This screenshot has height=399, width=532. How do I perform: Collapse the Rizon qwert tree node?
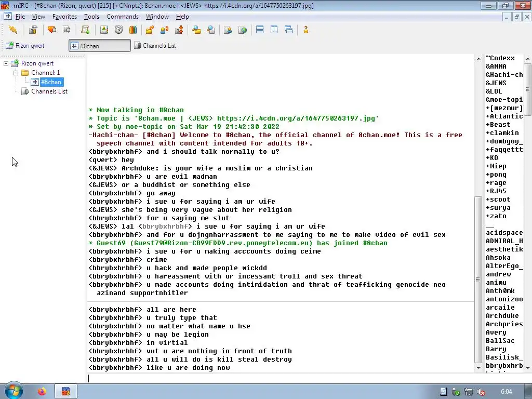pos(6,63)
